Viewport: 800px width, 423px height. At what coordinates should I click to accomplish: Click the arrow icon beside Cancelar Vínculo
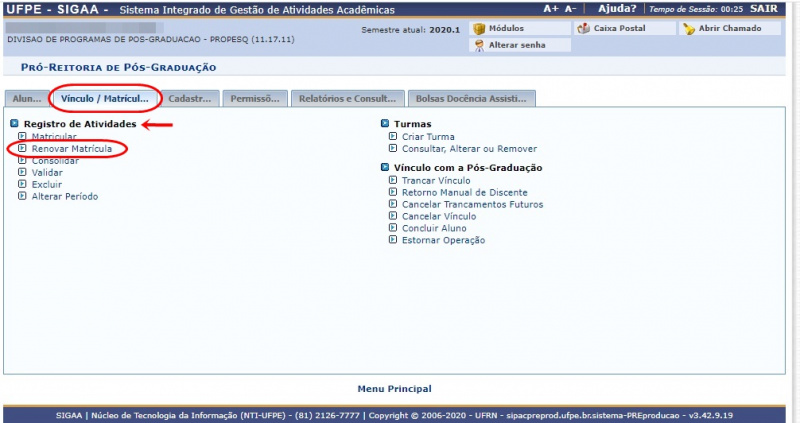(x=392, y=216)
